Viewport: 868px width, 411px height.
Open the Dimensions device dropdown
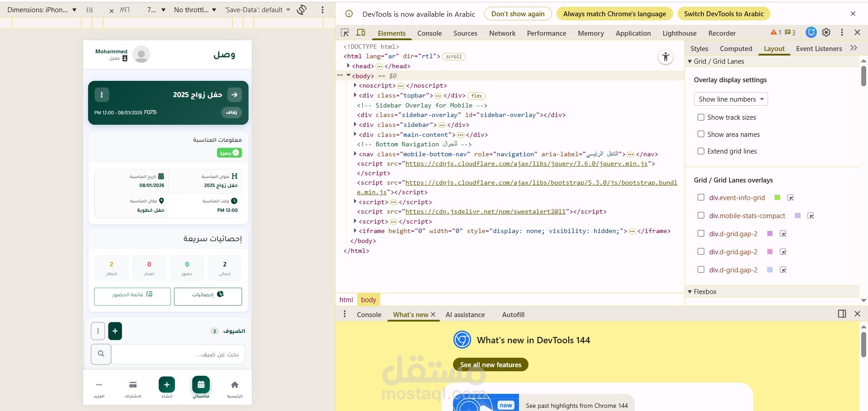pyautogui.click(x=42, y=9)
